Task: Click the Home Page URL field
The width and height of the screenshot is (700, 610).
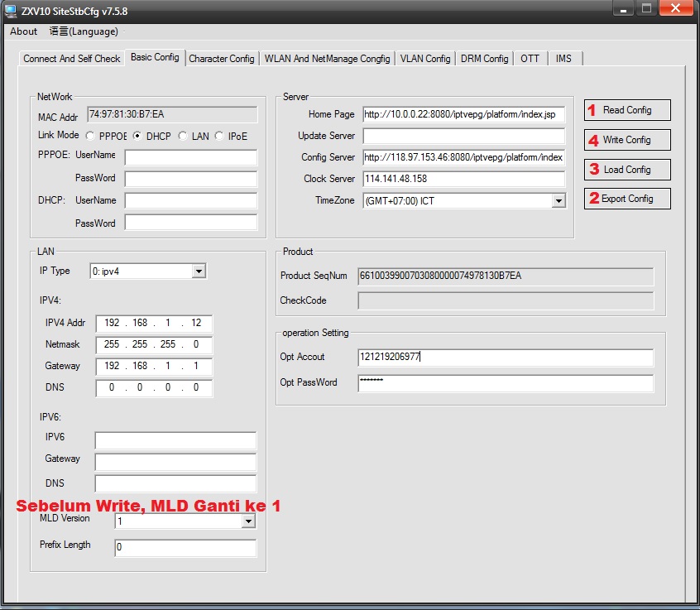Action: point(464,114)
